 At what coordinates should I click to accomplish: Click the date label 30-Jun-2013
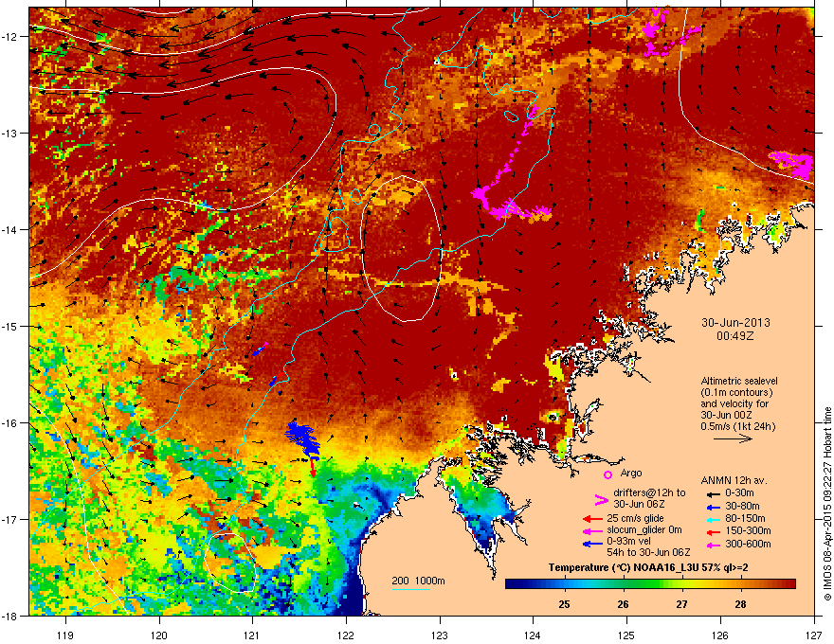click(x=735, y=323)
